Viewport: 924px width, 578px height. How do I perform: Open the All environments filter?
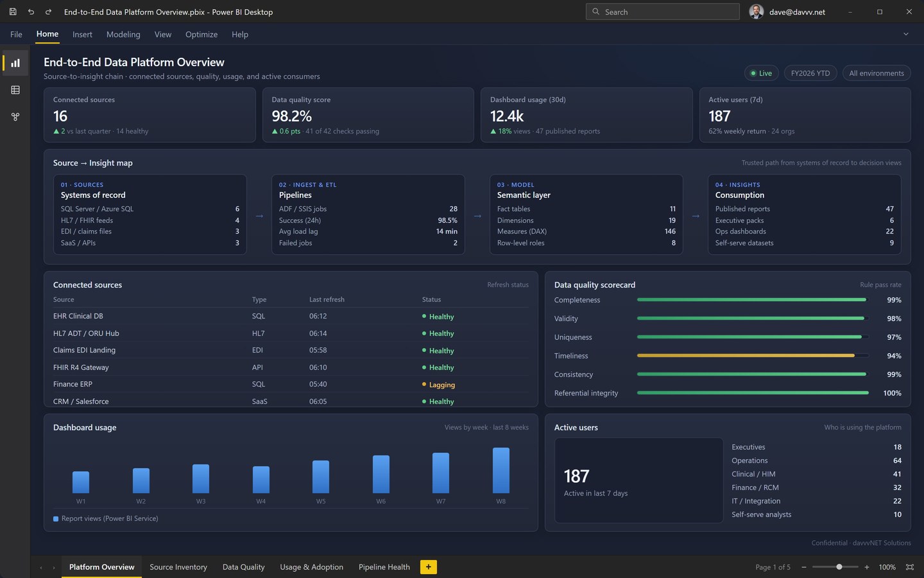pos(877,73)
